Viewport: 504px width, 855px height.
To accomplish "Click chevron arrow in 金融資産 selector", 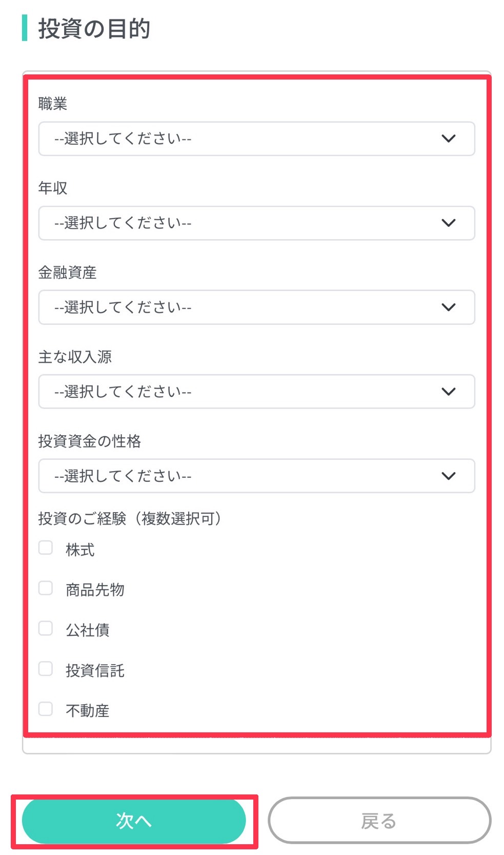I will point(448,307).
